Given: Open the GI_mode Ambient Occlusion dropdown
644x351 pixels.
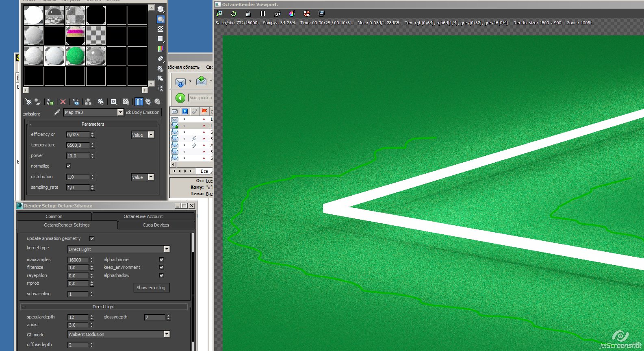Looking at the screenshot, I should [x=167, y=334].
